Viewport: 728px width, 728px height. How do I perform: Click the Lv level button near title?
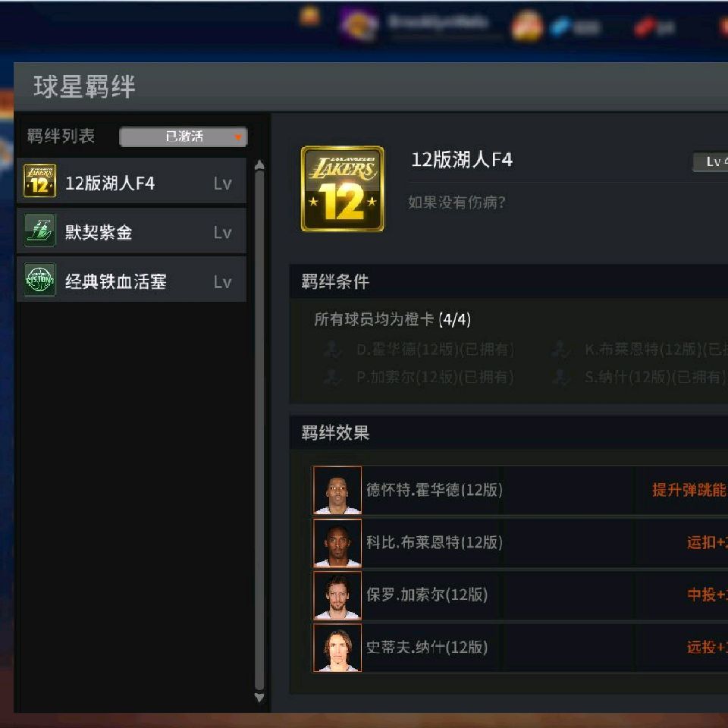(x=711, y=162)
